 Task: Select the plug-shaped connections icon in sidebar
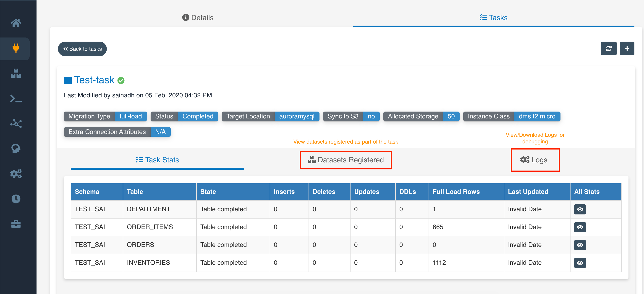(16, 49)
